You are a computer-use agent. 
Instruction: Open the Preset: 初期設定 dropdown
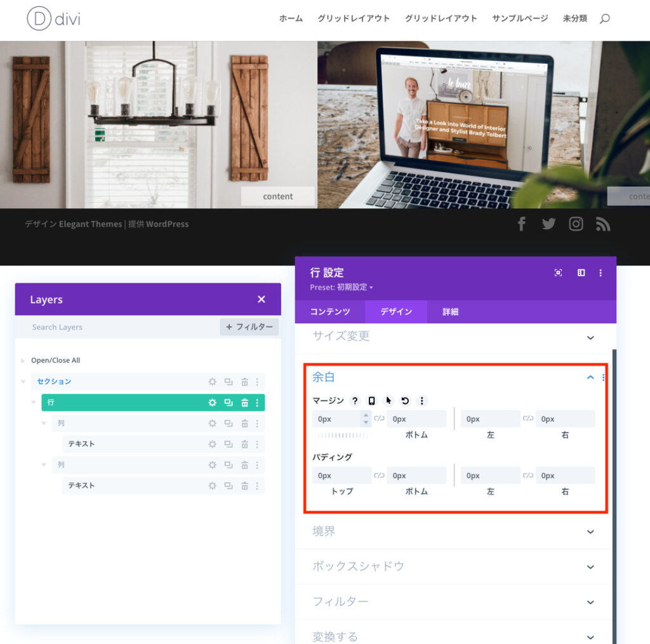pyautogui.click(x=342, y=287)
